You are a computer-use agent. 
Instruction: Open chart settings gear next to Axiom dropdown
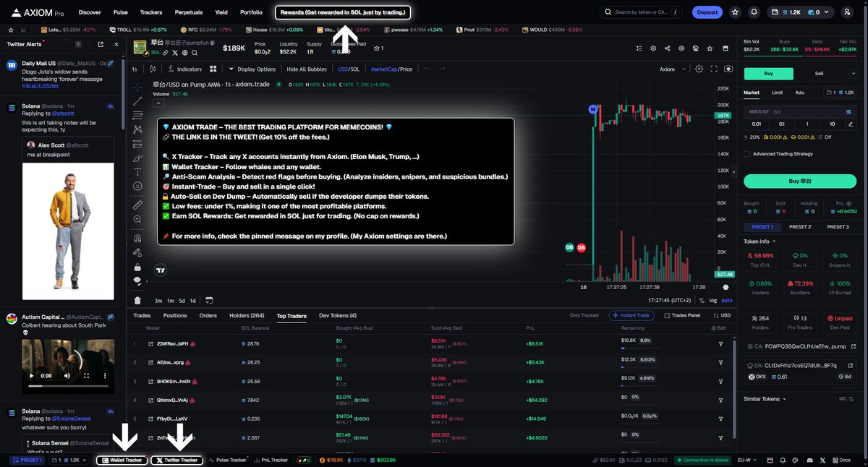(699, 69)
